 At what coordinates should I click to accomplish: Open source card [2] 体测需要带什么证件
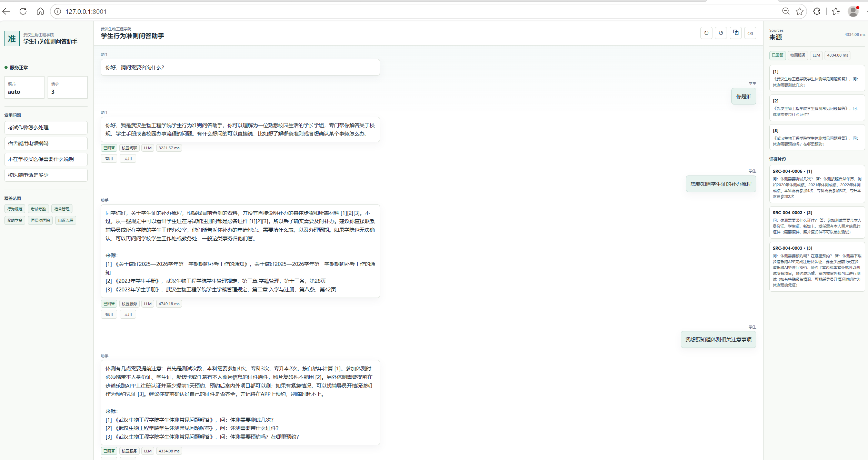tap(817, 108)
